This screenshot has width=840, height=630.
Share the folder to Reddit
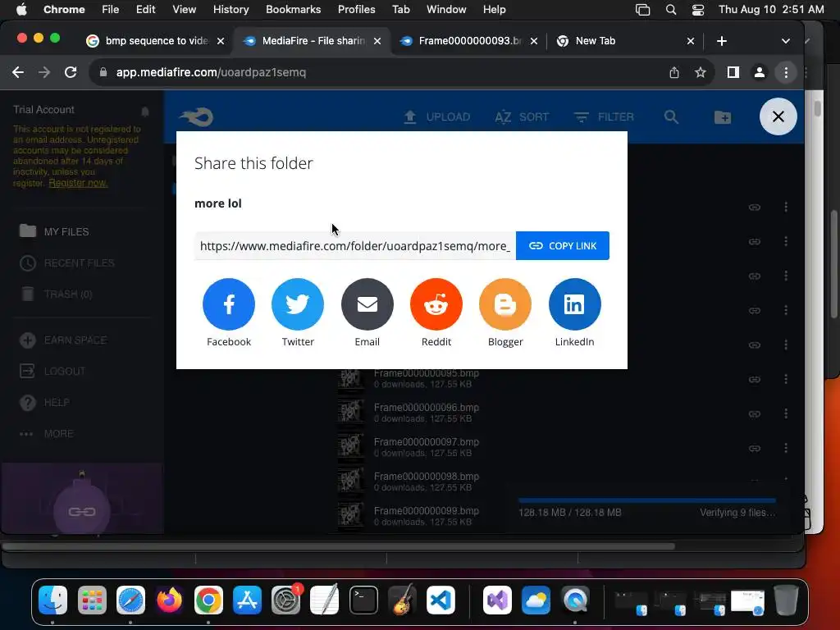click(x=436, y=304)
